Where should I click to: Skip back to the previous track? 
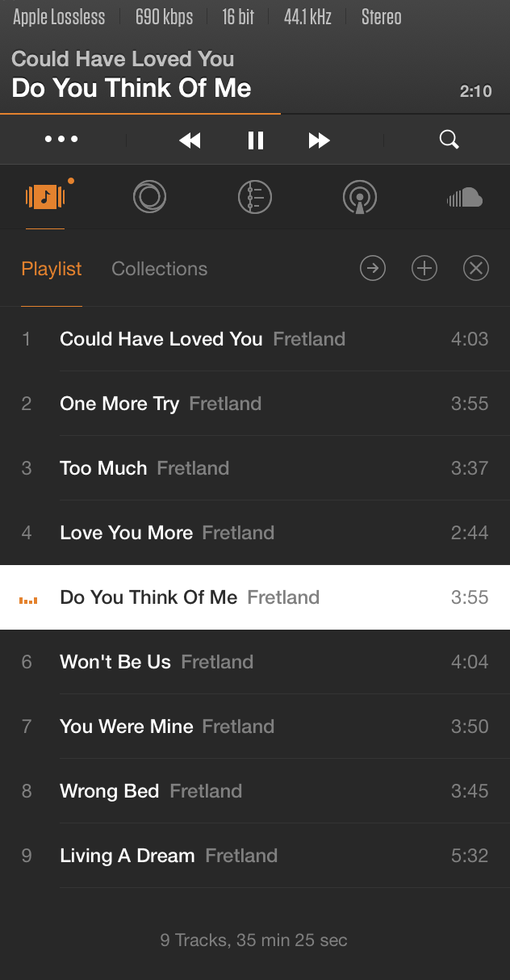tap(190, 140)
